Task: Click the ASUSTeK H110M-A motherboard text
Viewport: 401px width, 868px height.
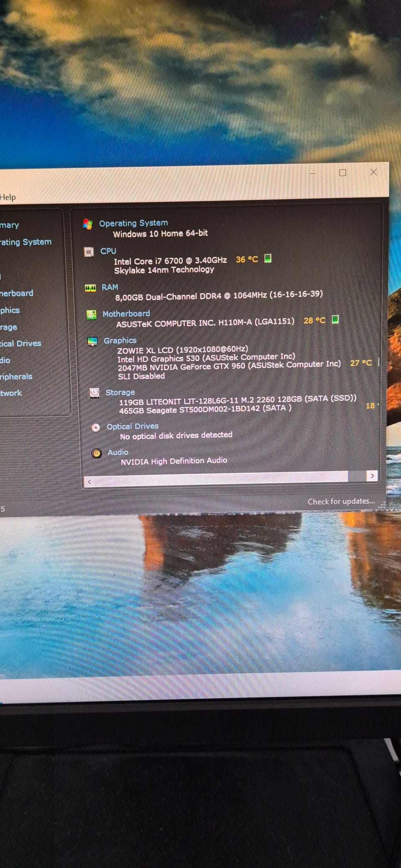Action: coord(205,322)
